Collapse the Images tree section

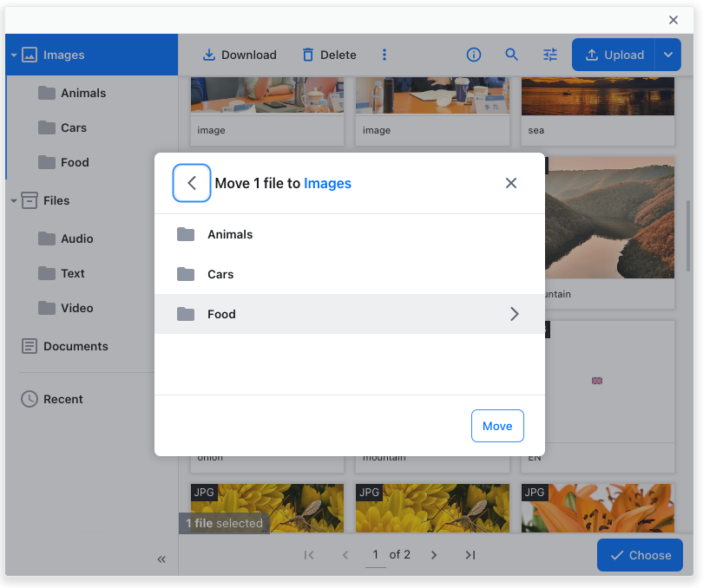click(14, 55)
